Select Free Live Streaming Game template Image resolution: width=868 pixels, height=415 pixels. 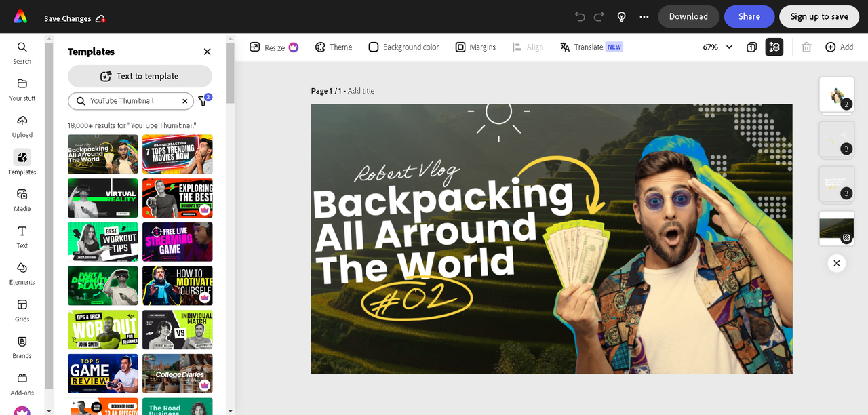(178, 242)
